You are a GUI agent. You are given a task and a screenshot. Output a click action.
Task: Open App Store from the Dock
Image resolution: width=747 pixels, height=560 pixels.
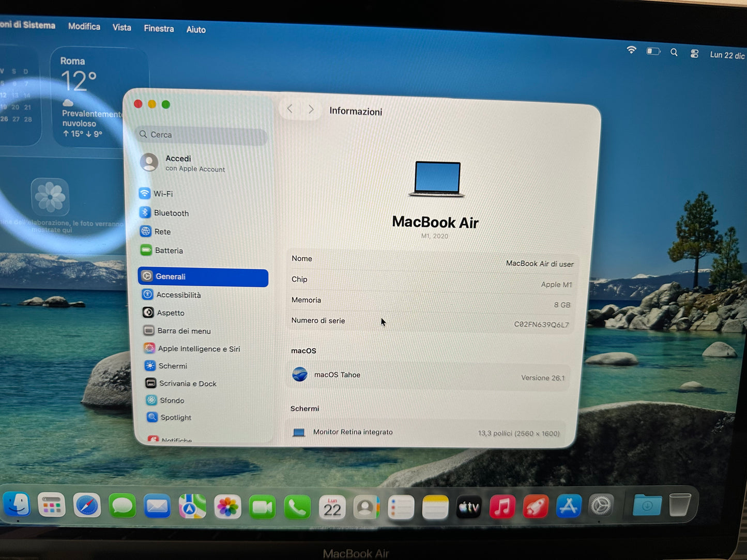point(569,506)
